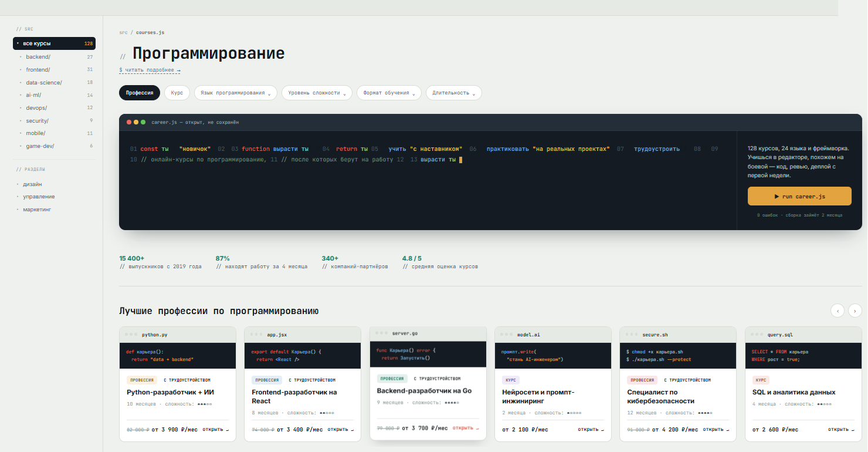Open 'Нейросети и промпт-инжиниринг' title
The height and width of the screenshot is (452, 868).
point(538,397)
